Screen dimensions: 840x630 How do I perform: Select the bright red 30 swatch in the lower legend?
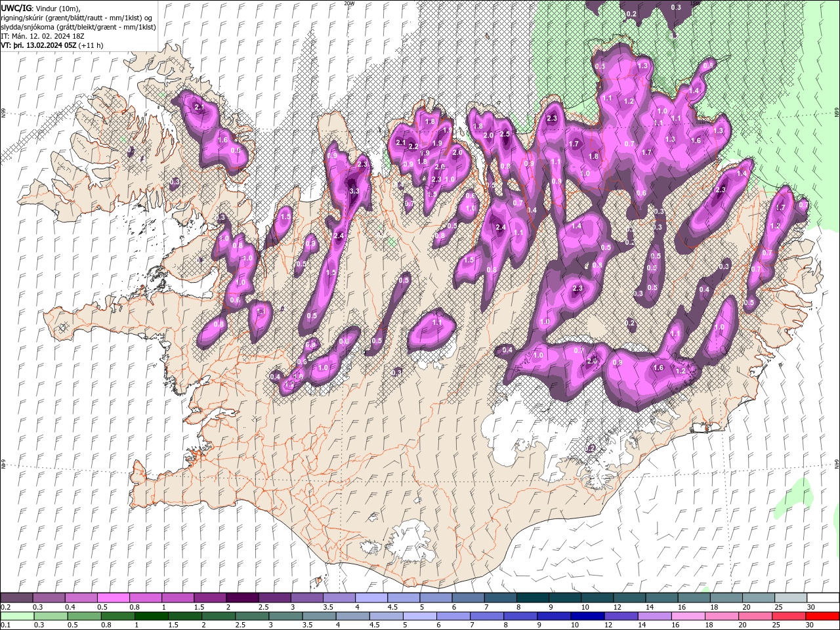[x=822, y=616]
